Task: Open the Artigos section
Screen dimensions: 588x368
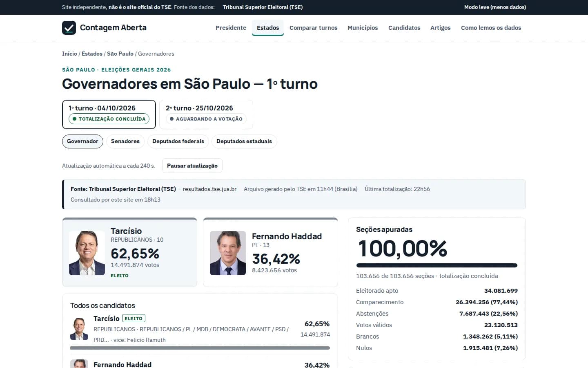Action: tap(440, 28)
